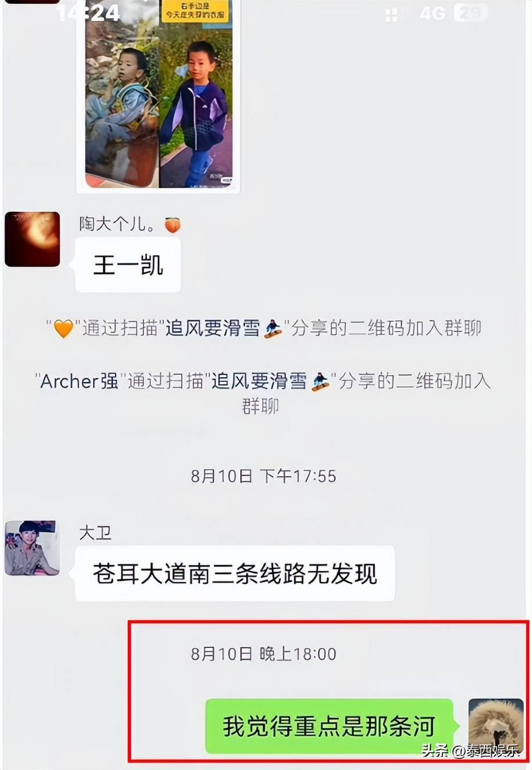Tap the 大卫 sender name label
532x770 pixels.
[x=95, y=532]
